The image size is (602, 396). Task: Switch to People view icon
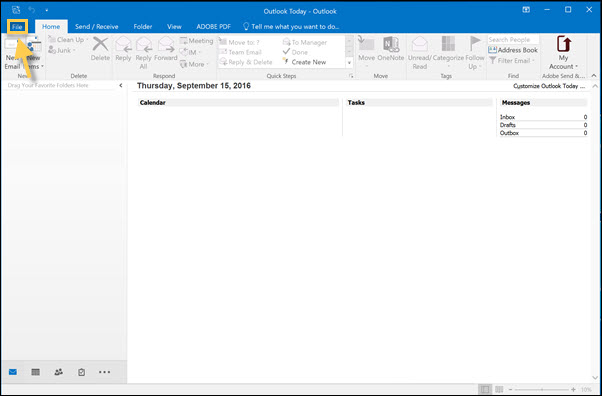(58, 372)
